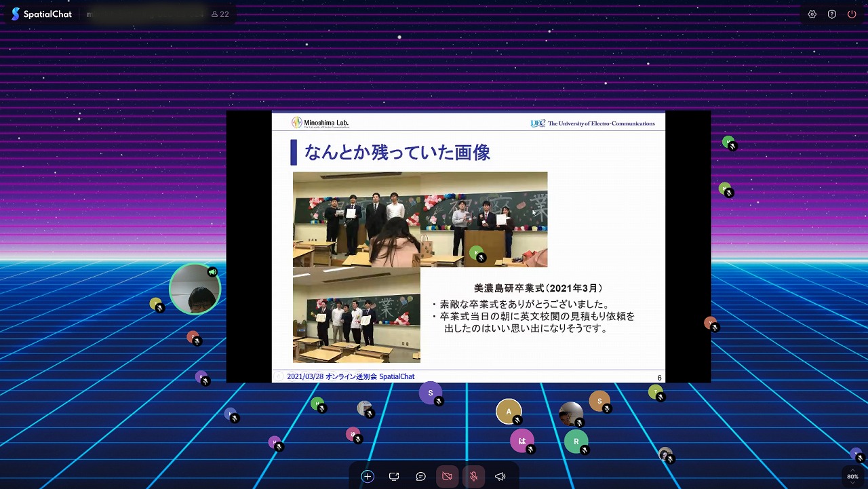Select the tan S avatar

[x=599, y=401]
